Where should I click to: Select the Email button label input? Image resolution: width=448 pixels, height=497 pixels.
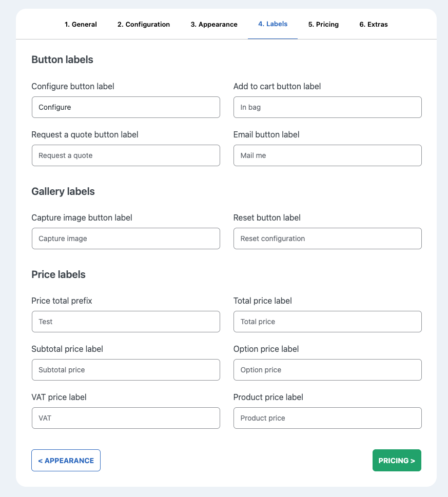coord(327,155)
